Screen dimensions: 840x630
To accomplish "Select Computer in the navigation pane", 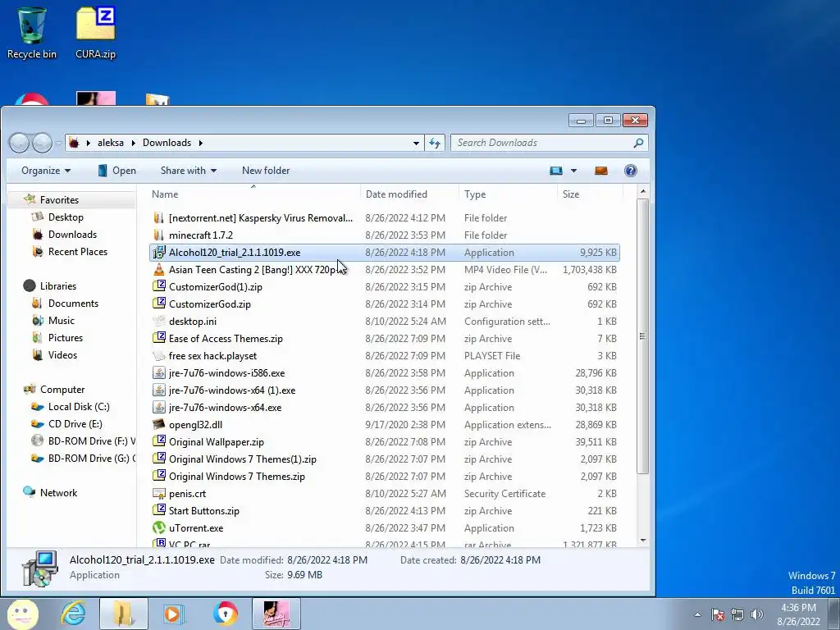I will click(x=62, y=390).
